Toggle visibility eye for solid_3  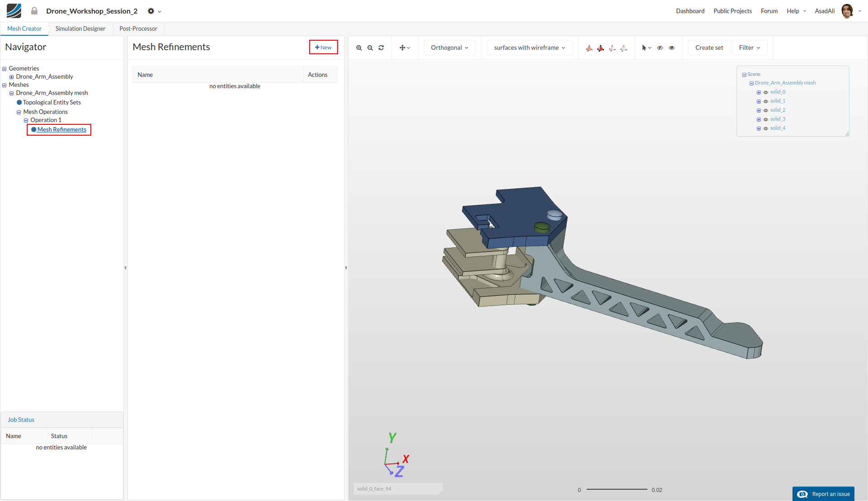tap(766, 119)
